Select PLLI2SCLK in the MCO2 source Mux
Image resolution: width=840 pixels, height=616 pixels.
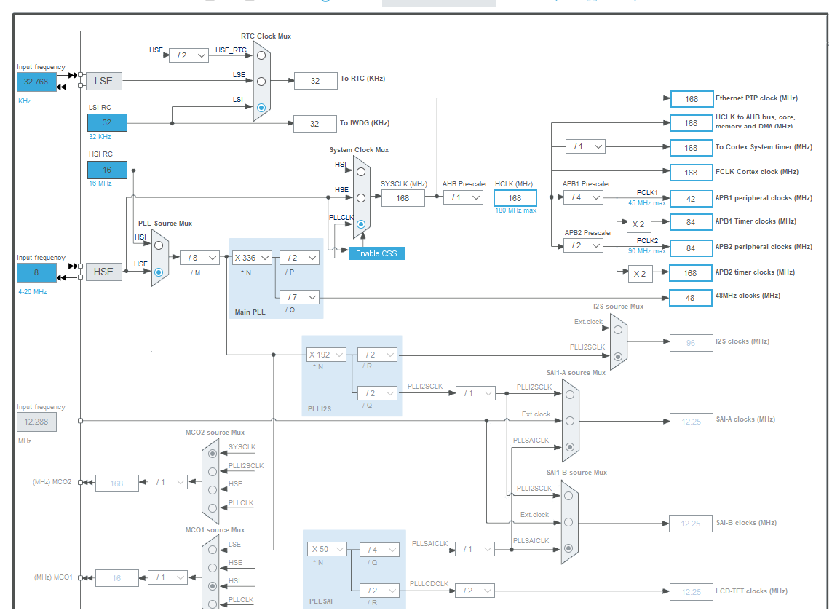coord(211,470)
